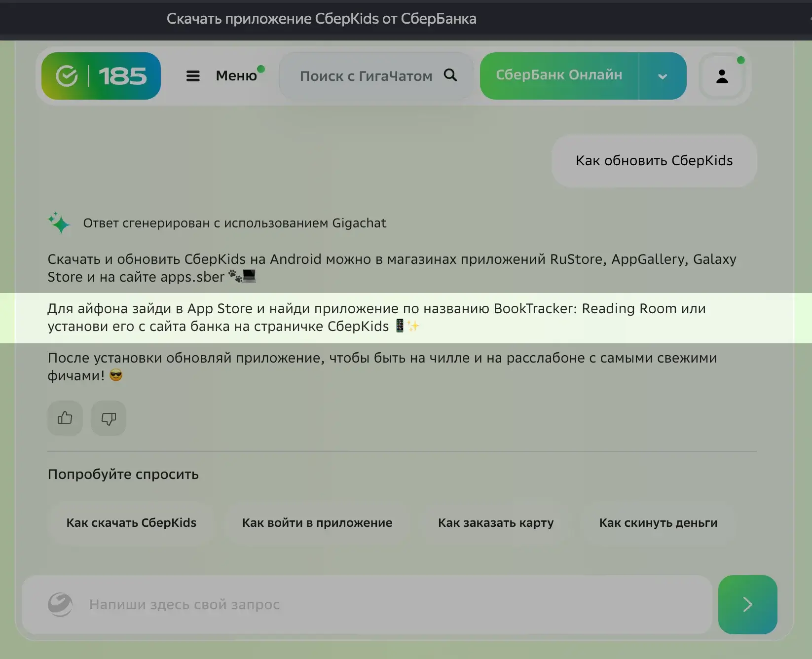Click the Sber 185 logo
The height and width of the screenshot is (659, 812).
101,76
